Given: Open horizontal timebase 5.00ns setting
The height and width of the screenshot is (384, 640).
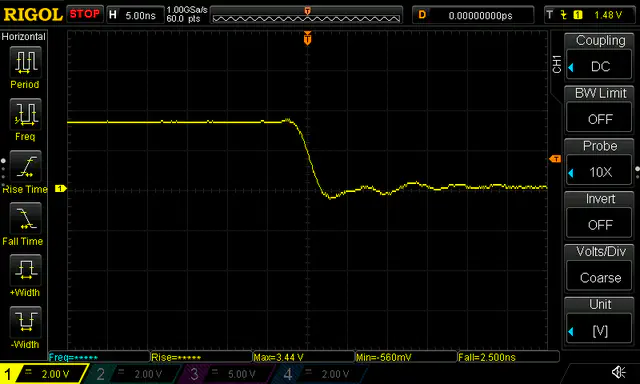Looking at the screenshot, I should pyautogui.click(x=135, y=15).
